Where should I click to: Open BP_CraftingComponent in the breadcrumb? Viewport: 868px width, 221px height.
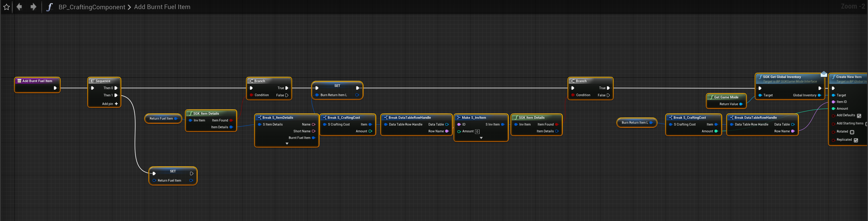coord(92,7)
